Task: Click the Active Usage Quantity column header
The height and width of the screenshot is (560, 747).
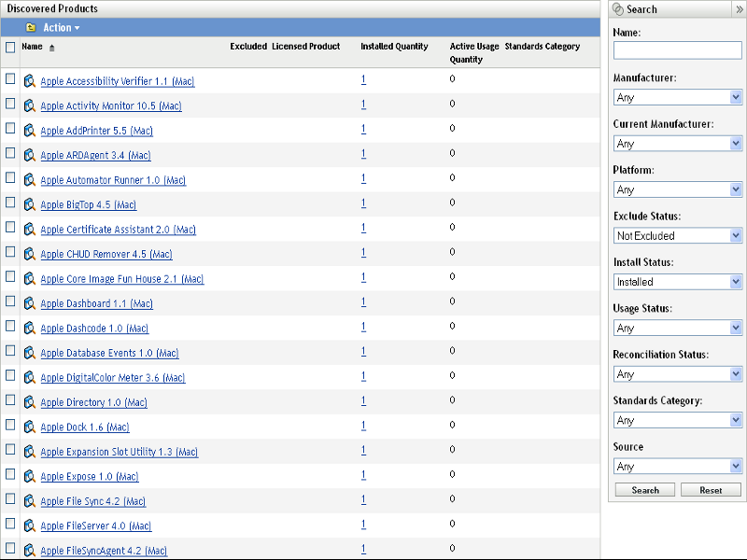Action: coord(474,53)
